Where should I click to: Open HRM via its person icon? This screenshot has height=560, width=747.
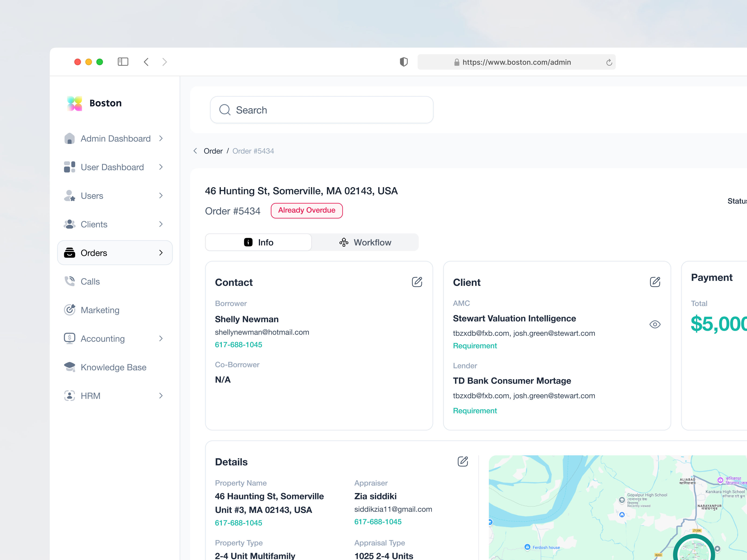(x=70, y=395)
